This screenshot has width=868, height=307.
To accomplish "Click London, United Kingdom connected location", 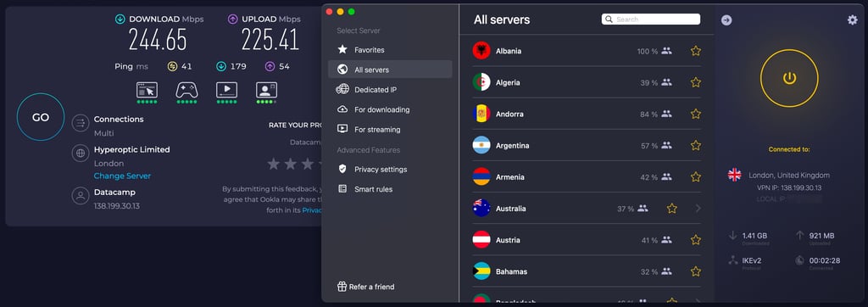I will click(789, 175).
